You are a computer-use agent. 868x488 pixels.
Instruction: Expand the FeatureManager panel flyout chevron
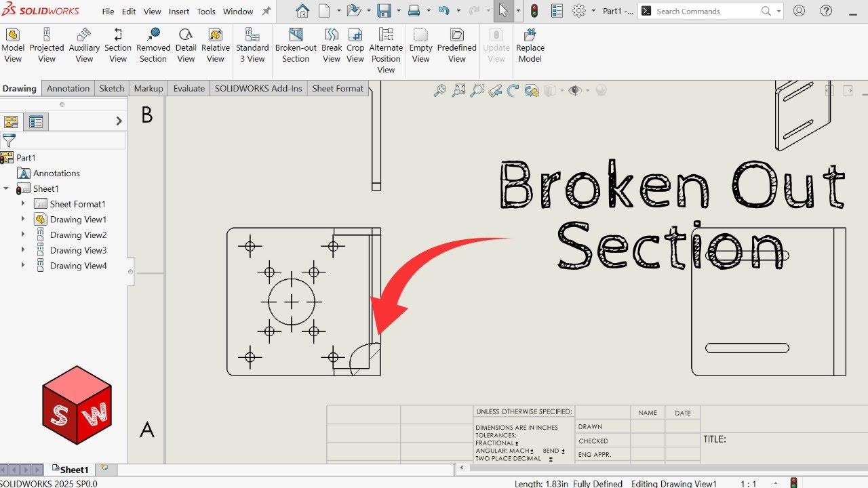point(119,121)
